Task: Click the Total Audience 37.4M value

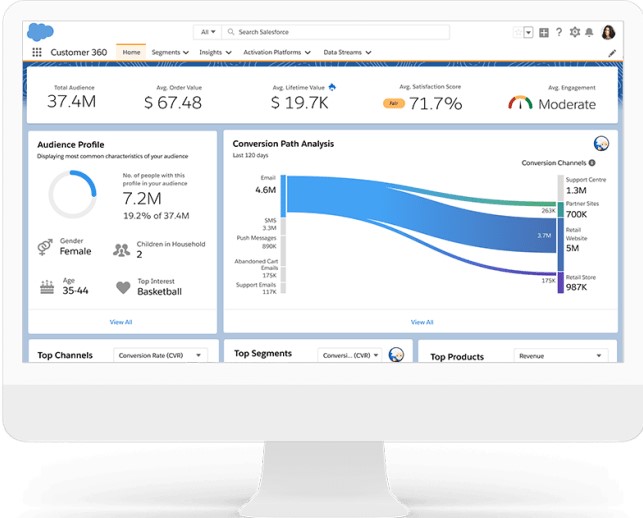Action: (x=72, y=101)
